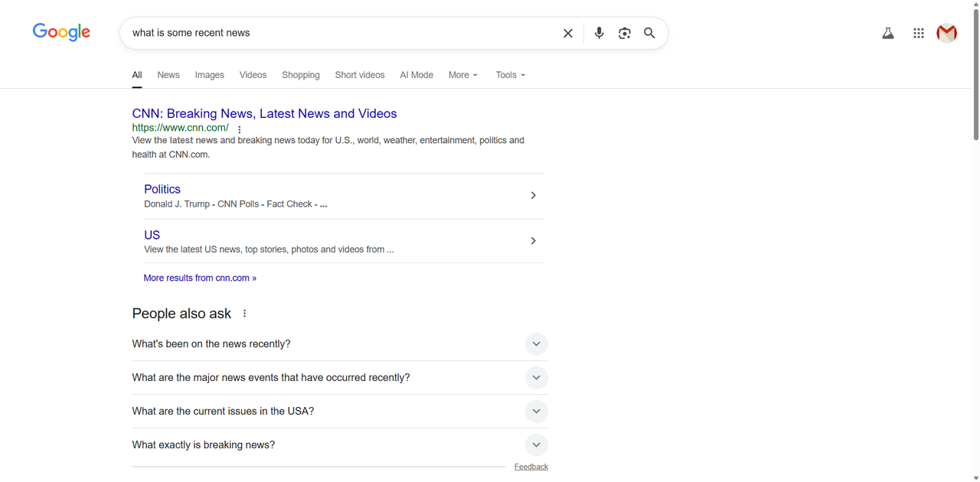Viewport: 980px width, 482px height.
Task: Open Search Labs flask icon
Action: point(888,33)
